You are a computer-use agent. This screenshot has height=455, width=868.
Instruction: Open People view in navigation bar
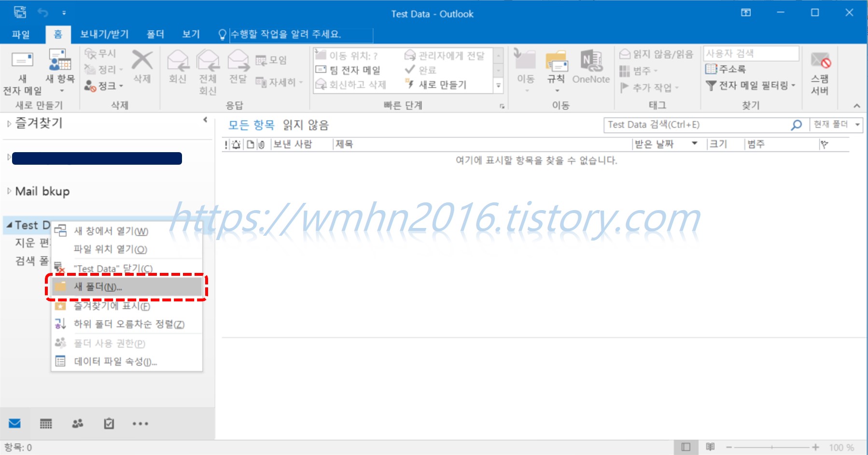coord(78,424)
